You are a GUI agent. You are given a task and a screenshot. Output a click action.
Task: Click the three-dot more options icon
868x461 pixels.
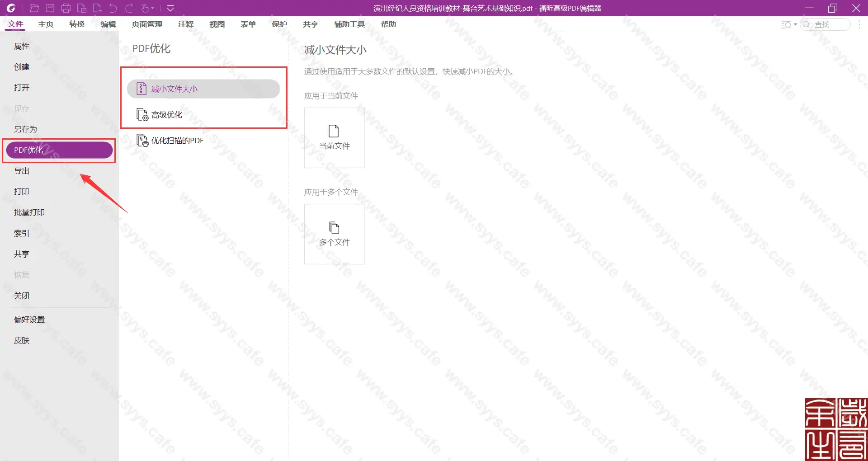click(x=859, y=24)
